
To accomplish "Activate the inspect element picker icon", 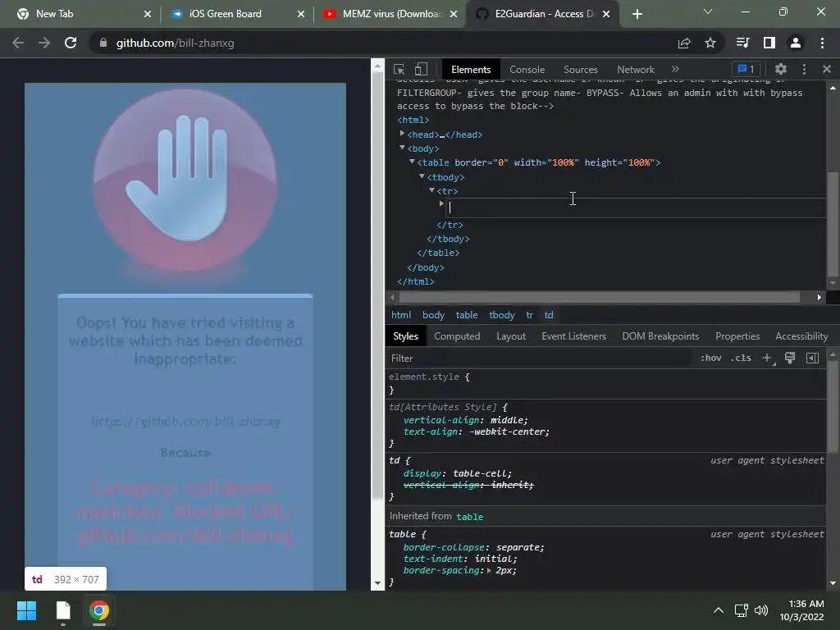I will point(399,69).
